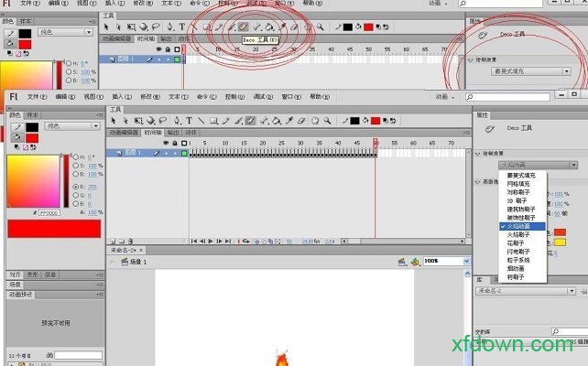Open the 视图 menu in front window
Image resolution: width=588 pixels, height=366 pixels.
point(93,97)
